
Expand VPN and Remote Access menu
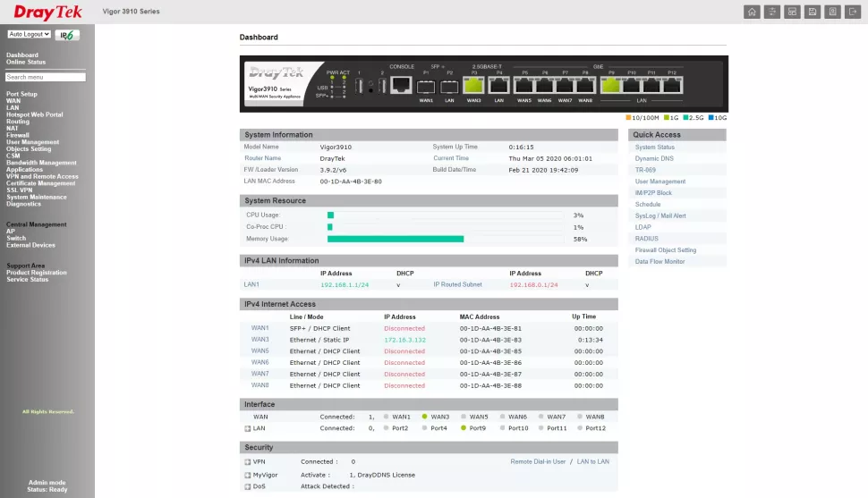point(42,176)
